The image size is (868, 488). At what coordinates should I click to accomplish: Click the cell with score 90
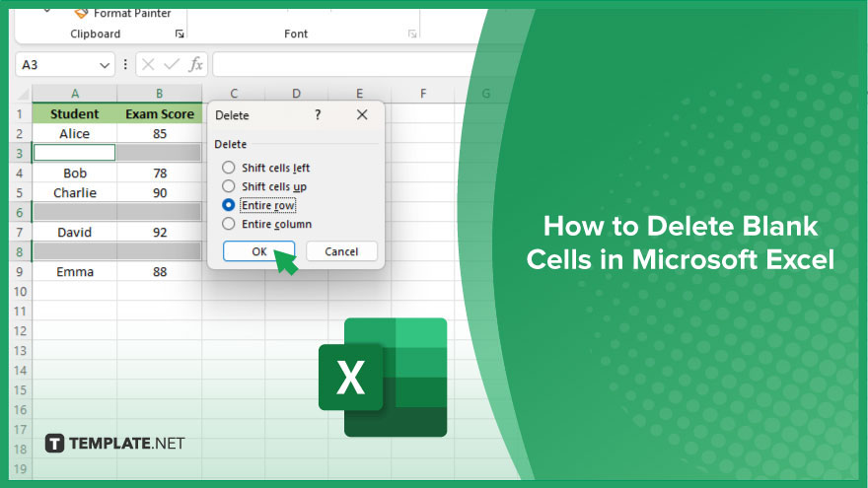click(x=160, y=192)
